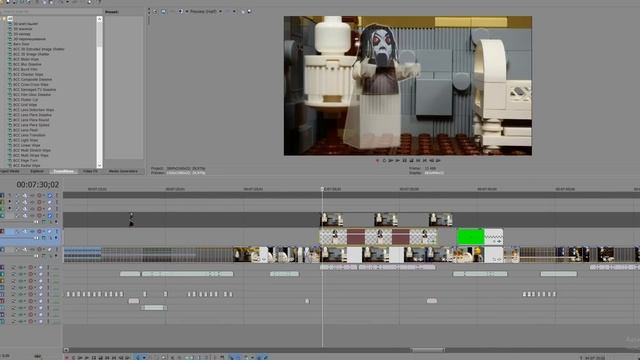Click Go to End under the video preview
This screenshot has width=640, height=360.
click(424, 160)
